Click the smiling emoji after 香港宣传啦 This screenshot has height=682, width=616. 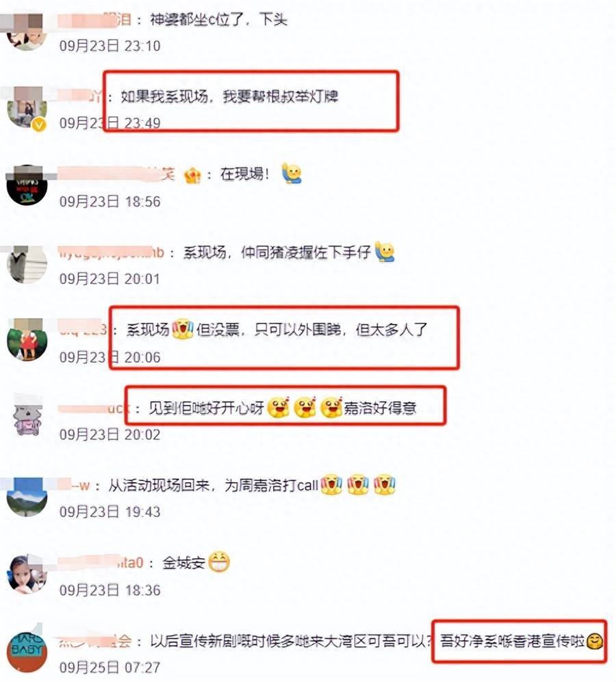point(595,641)
